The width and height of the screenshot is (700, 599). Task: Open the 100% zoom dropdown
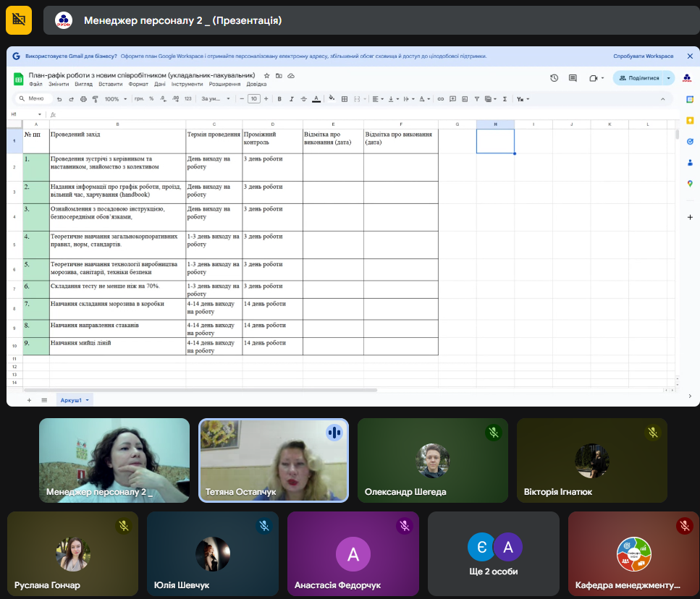click(114, 99)
